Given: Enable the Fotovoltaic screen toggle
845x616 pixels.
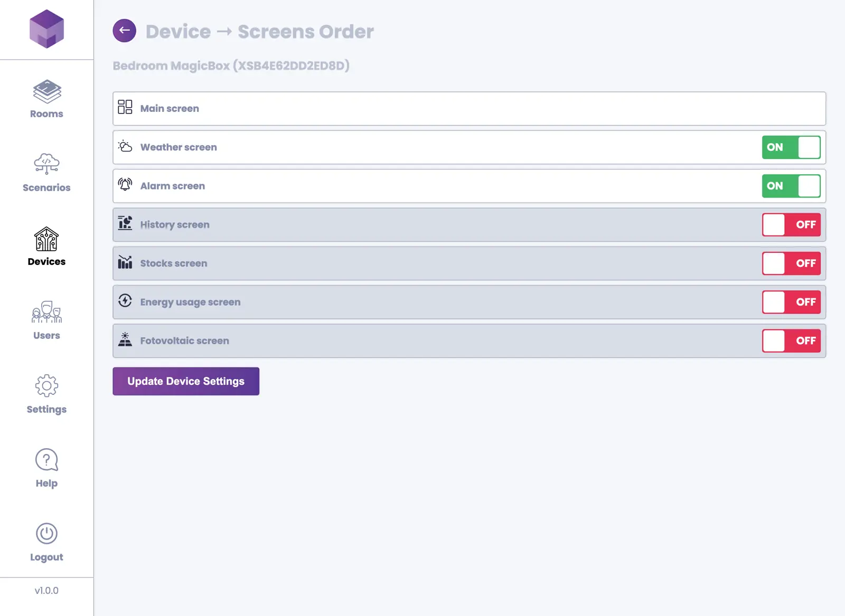Looking at the screenshot, I should click(x=791, y=341).
